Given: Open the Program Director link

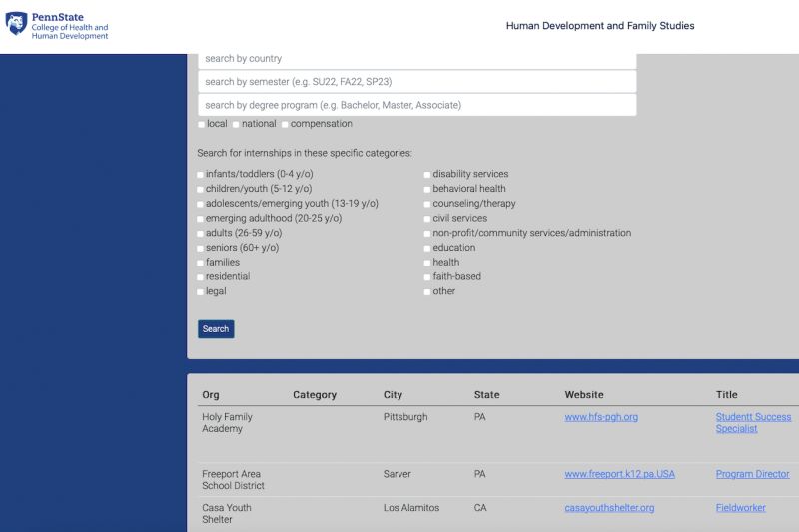Looking at the screenshot, I should point(752,474).
